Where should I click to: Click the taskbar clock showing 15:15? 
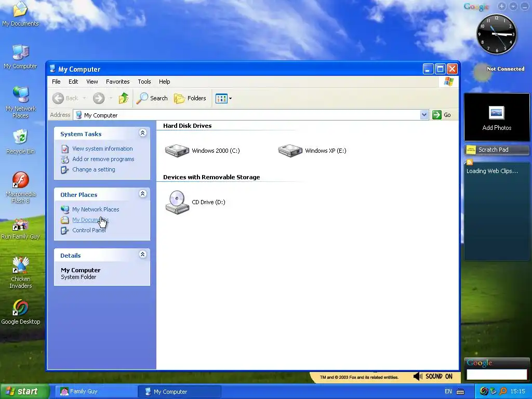(x=518, y=392)
